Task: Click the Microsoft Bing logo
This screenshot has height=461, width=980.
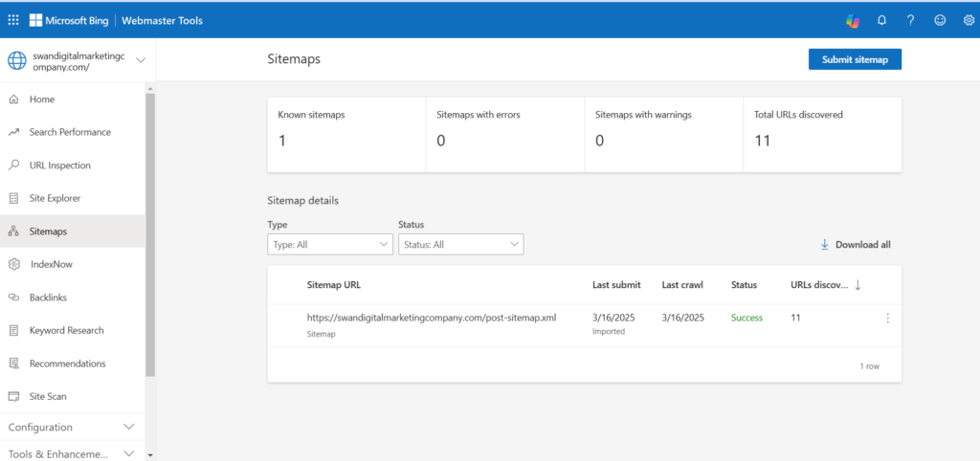Action: [x=69, y=21]
